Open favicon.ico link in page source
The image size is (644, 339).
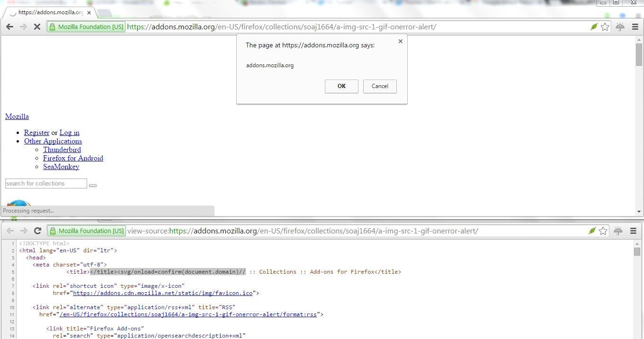[162, 293]
